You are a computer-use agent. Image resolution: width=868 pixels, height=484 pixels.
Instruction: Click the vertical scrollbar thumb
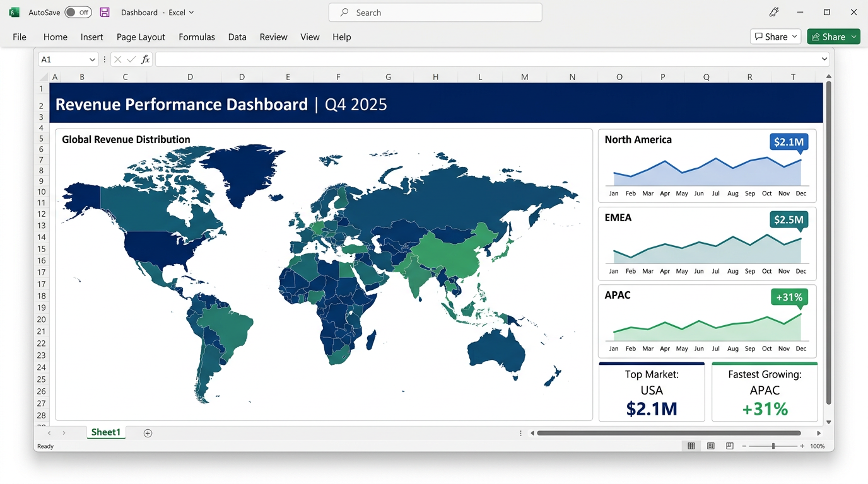tap(829, 243)
